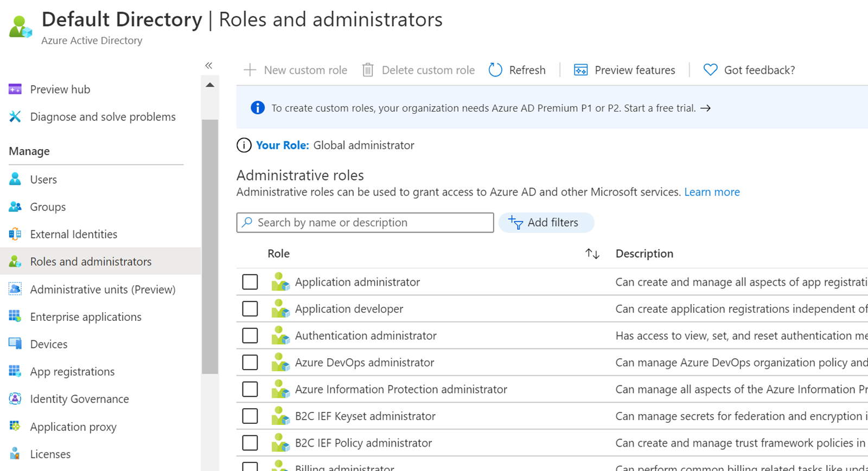Click the info icon beside Your Role

point(244,145)
